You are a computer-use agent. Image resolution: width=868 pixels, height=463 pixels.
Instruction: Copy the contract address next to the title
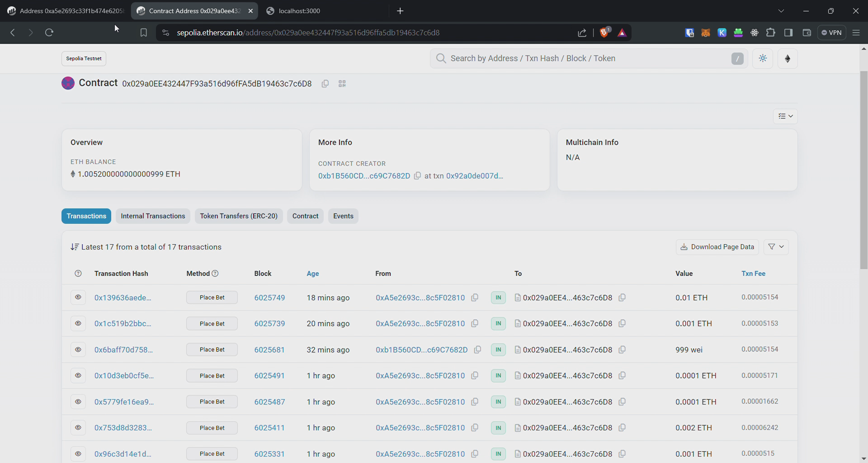click(x=325, y=84)
